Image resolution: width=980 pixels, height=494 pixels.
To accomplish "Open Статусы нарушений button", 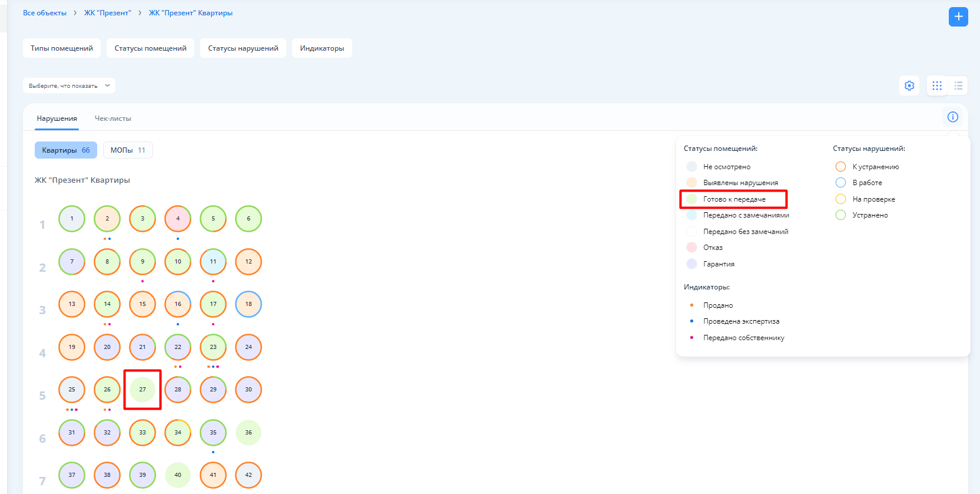I will (243, 48).
